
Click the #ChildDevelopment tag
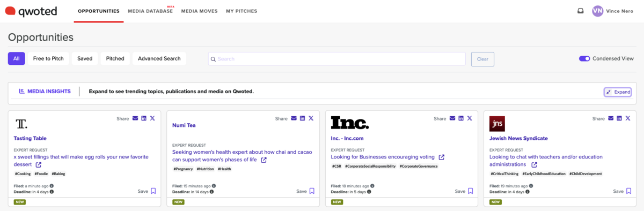[586, 174]
